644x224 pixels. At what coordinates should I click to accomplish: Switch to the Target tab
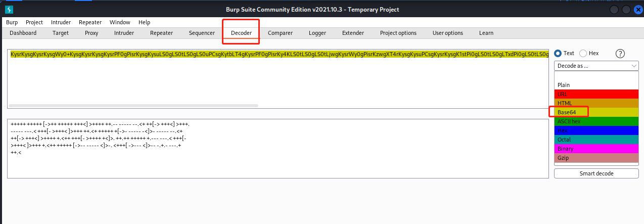point(61,33)
